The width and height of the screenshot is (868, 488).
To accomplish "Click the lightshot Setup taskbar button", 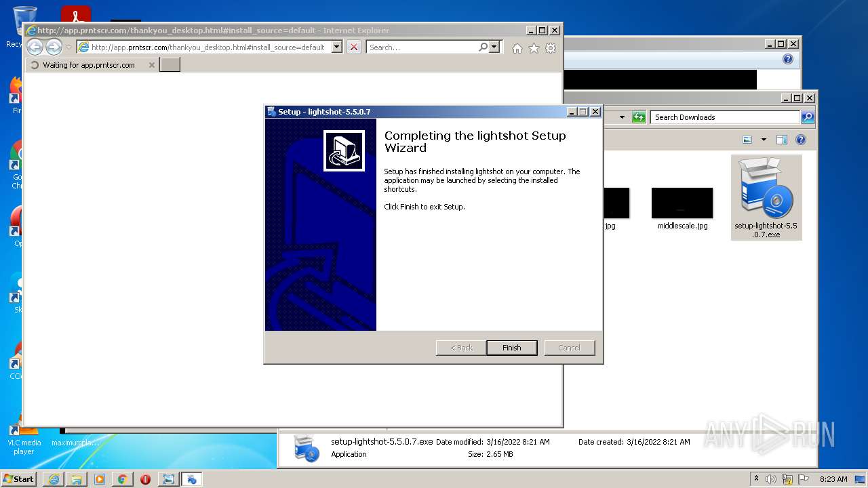I will pyautogui.click(x=191, y=479).
